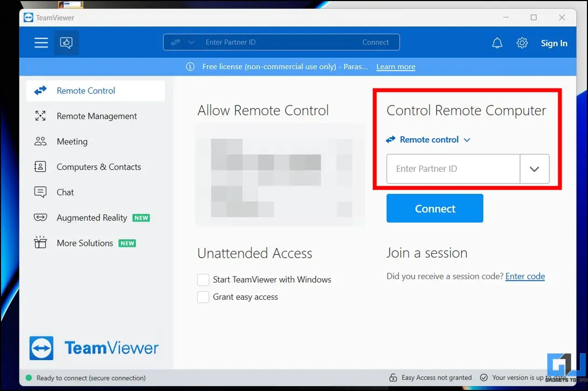Click the More Solutions gift icon

click(40, 242)
